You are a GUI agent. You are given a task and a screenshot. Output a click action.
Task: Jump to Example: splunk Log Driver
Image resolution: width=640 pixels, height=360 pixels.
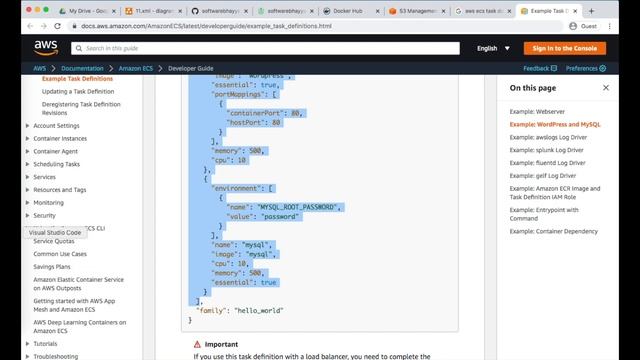click(547, 150)
